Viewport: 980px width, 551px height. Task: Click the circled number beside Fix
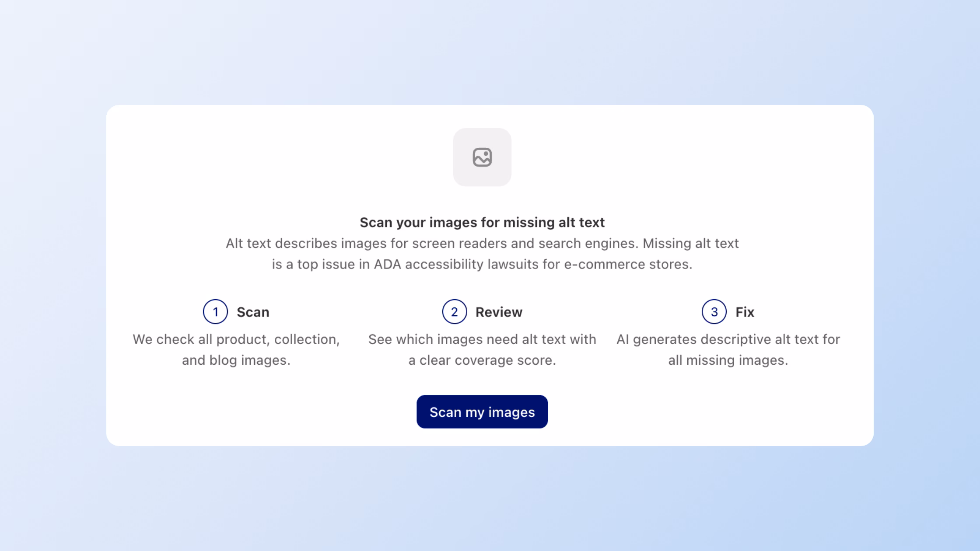point(714,312)
